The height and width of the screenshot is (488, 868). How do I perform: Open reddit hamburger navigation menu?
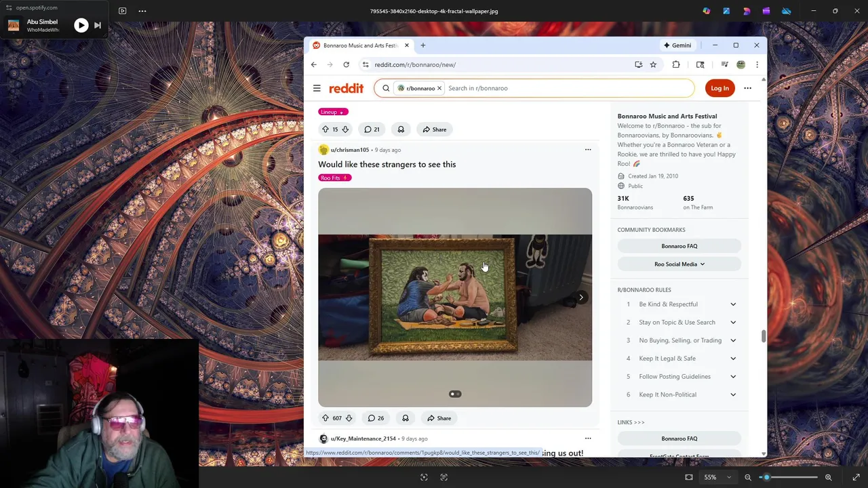317,88
